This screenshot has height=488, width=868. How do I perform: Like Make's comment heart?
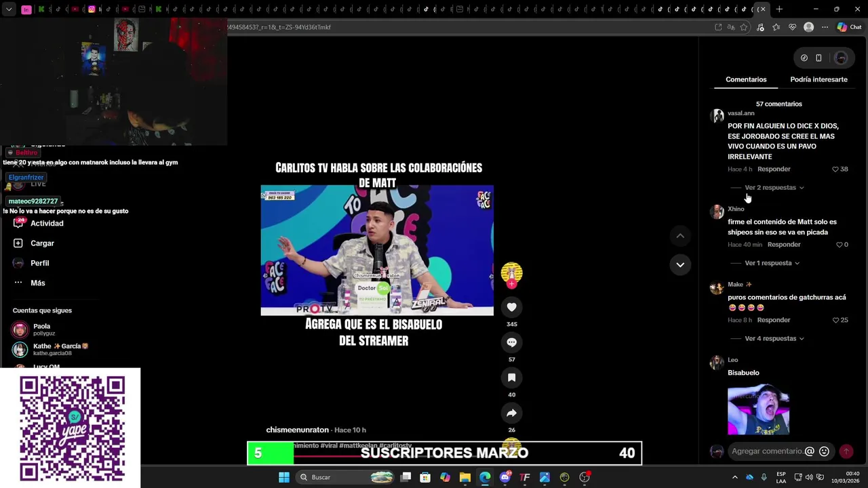tap(835, 320)
